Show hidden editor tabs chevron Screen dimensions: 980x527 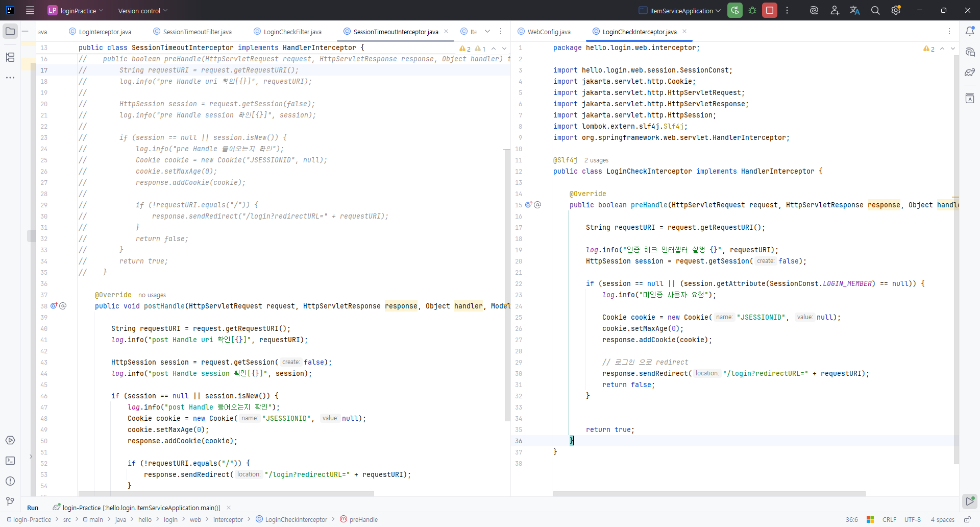(487, 32)
